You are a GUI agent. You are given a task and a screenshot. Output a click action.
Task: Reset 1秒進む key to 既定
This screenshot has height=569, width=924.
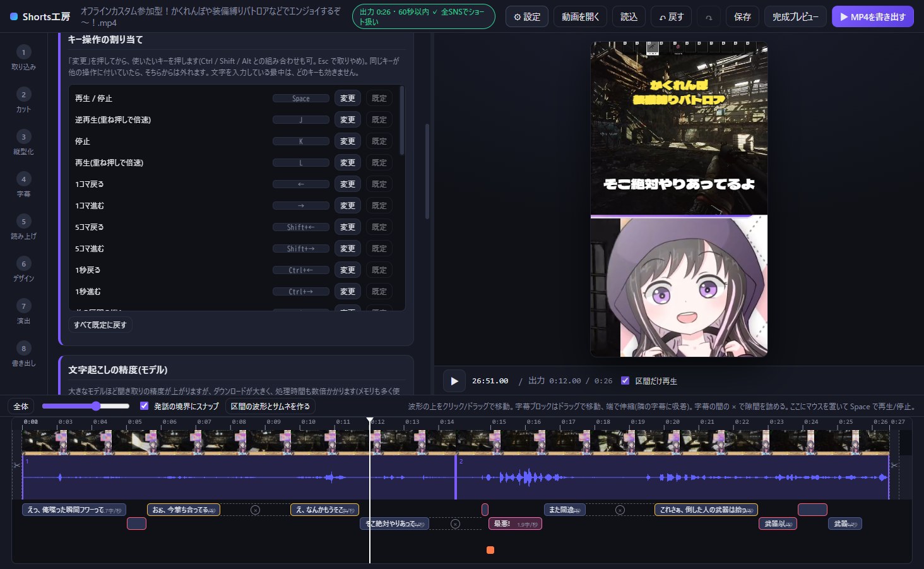pyautogui.click(x=379, y=291)
